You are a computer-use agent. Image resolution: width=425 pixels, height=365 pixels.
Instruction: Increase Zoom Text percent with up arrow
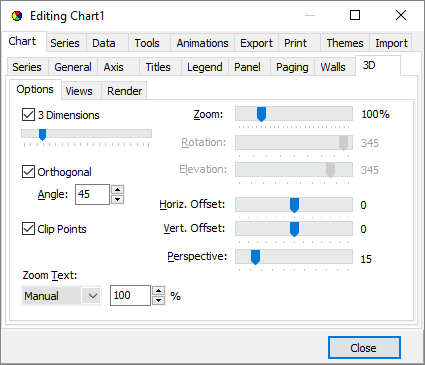pos(159,291)
